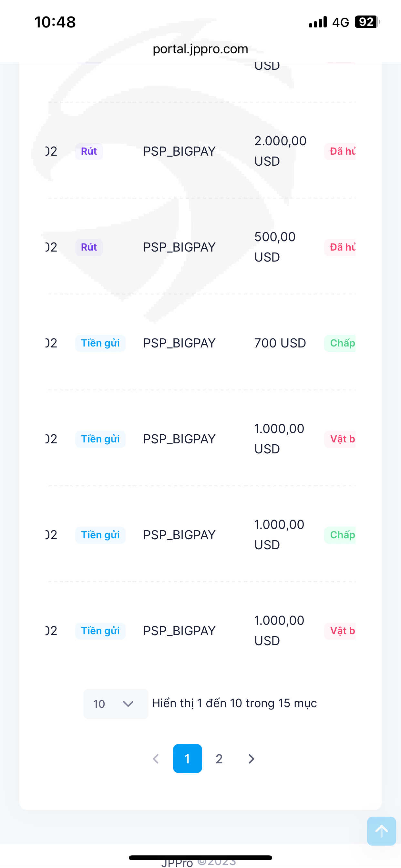
Task: Tap the 2.000,00 USD amount cell
Action: pos(280,151)
